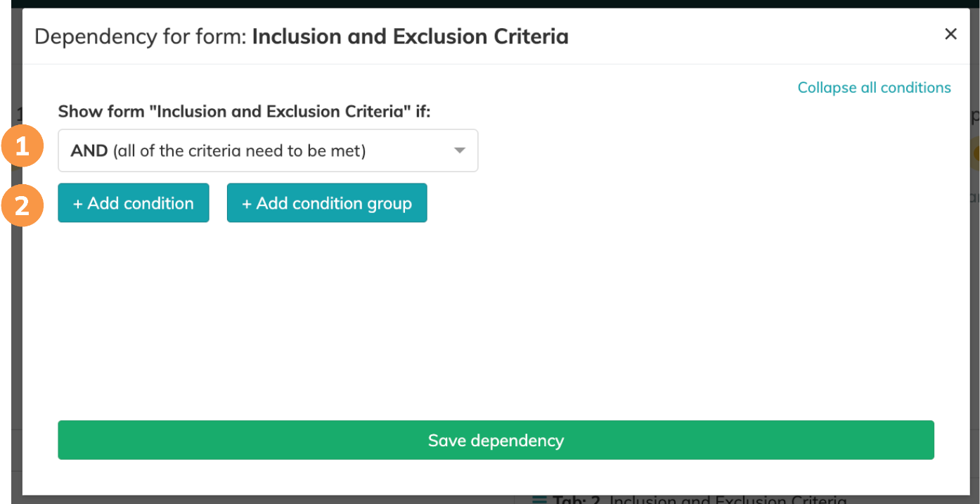
Task: Click the "Show form" label above dropdown
Action: pyautogui.click(x=243, y=112)
